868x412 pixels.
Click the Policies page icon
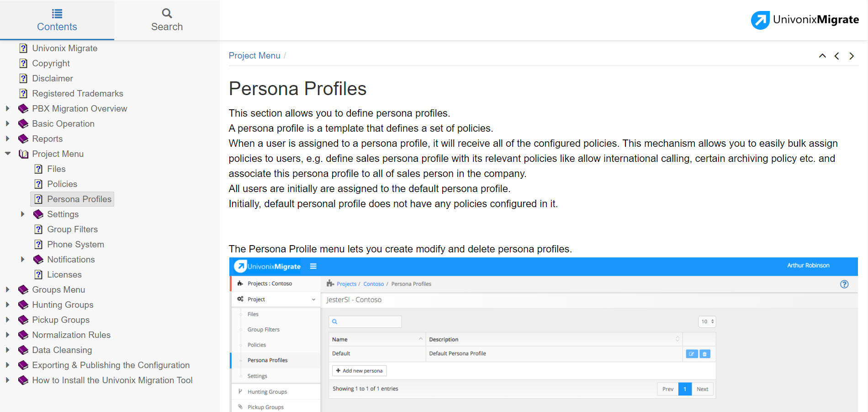coord(38,184)
